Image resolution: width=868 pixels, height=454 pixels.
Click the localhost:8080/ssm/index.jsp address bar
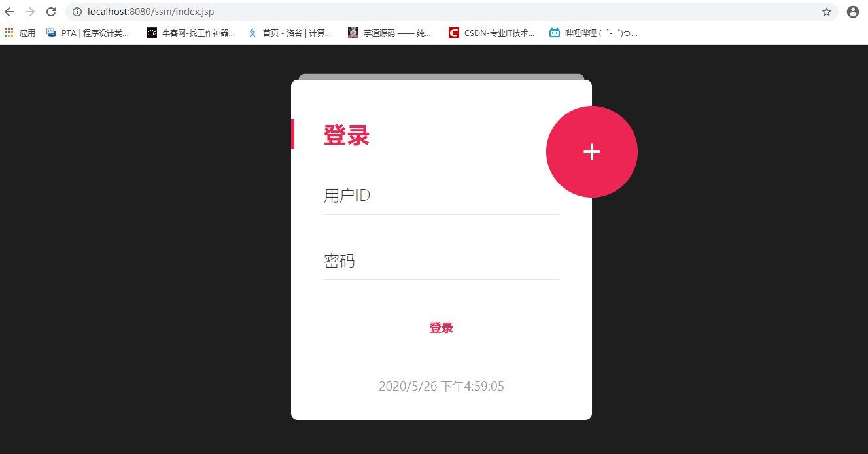[451, 12]
